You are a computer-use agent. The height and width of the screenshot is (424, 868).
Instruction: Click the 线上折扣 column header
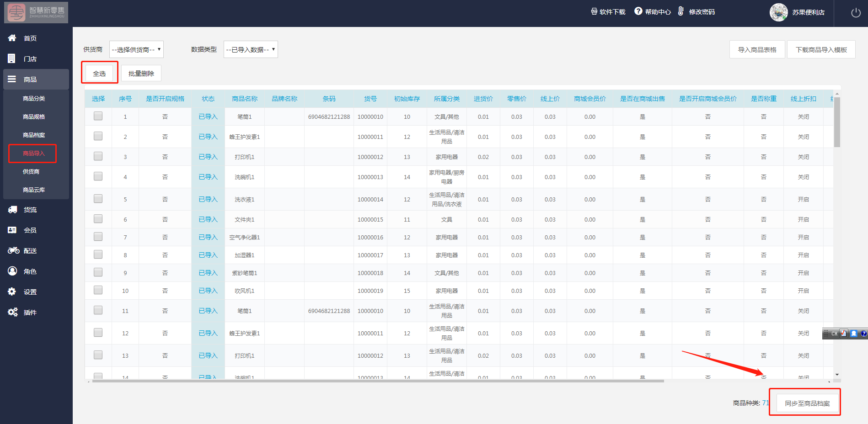(x=804, y=99)
